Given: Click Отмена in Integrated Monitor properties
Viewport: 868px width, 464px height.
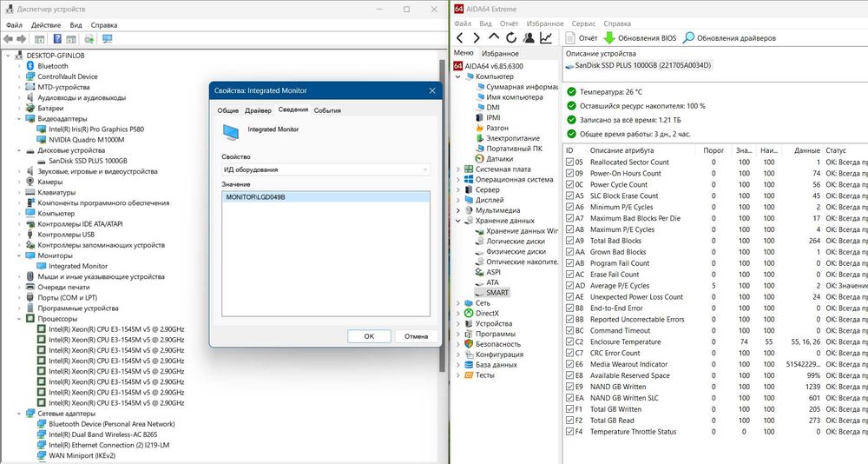Looking at the screenshot, I should tap(417, 336).
